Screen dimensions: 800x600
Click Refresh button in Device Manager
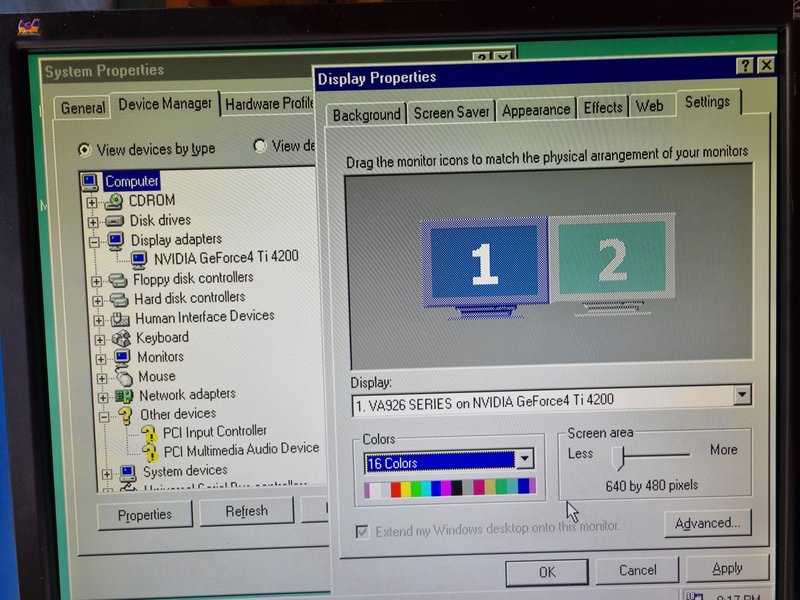246,511
